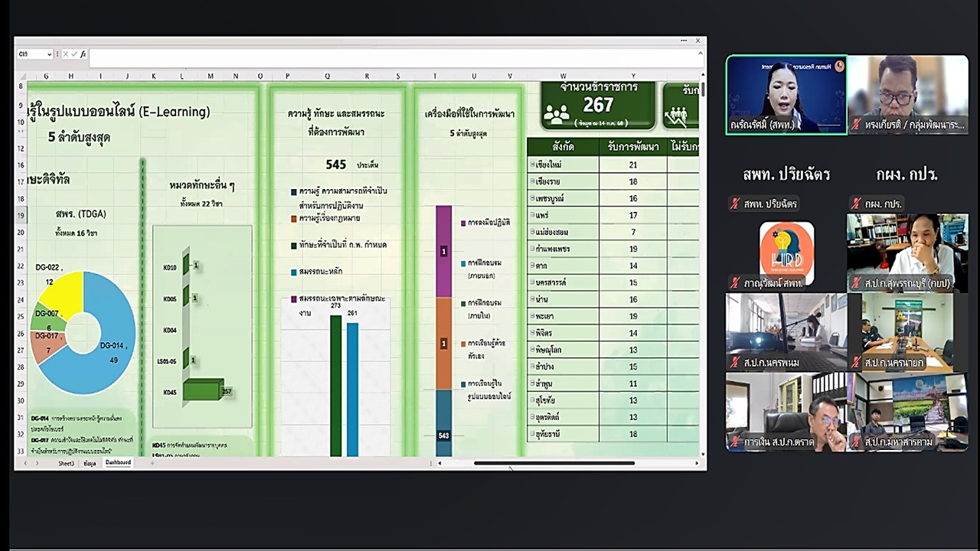Switch to the ข้อมูล sheet tab
This screenshot has width=980, height=551.
tap(90, 463)
